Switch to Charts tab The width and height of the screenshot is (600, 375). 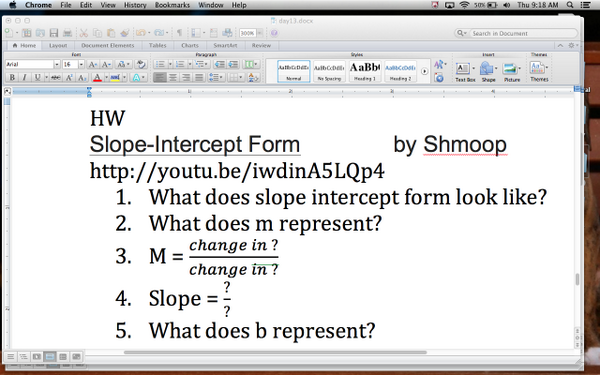pyautogui.click(x=190, y=45)
